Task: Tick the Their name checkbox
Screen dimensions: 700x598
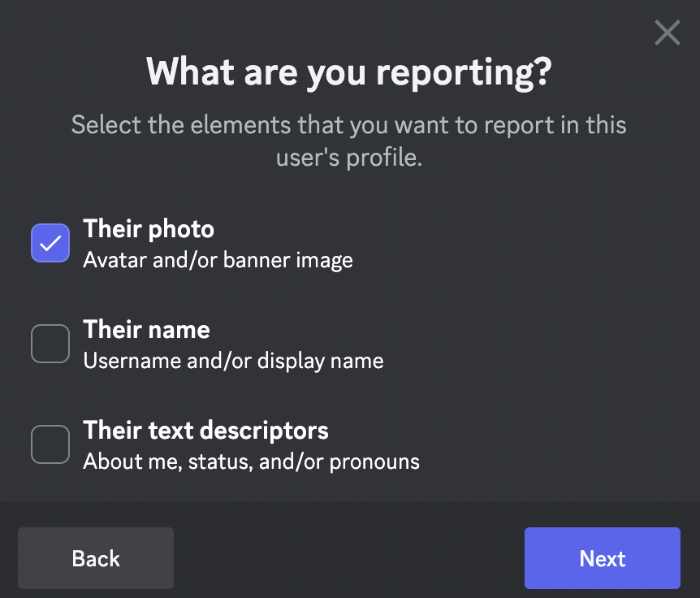Action: [x=50, y=344]
